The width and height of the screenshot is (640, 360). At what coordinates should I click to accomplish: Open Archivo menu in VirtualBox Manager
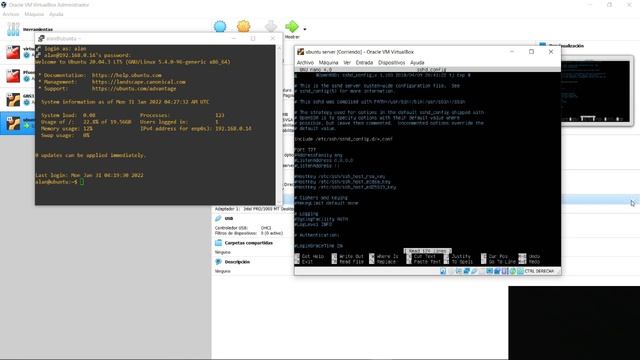pyautogui.click(x=11, y=14)
